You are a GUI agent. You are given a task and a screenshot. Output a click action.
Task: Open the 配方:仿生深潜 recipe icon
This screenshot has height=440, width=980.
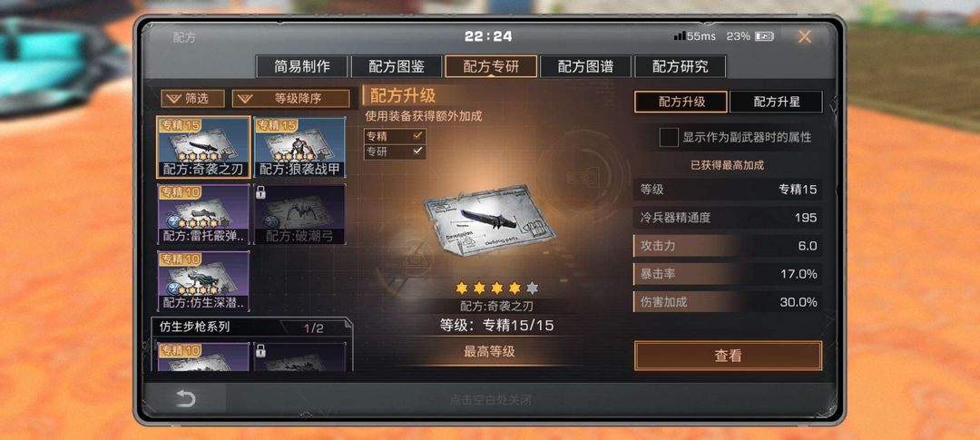[x=203, y=280]
